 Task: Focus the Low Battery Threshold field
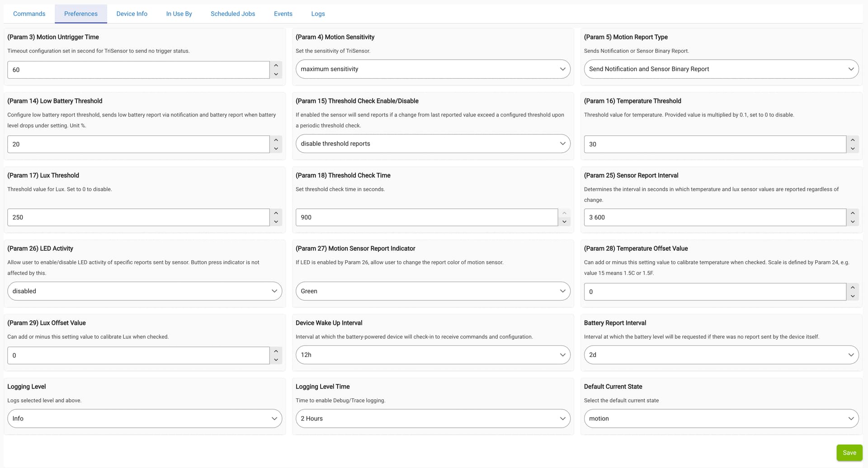coord(138,144)
